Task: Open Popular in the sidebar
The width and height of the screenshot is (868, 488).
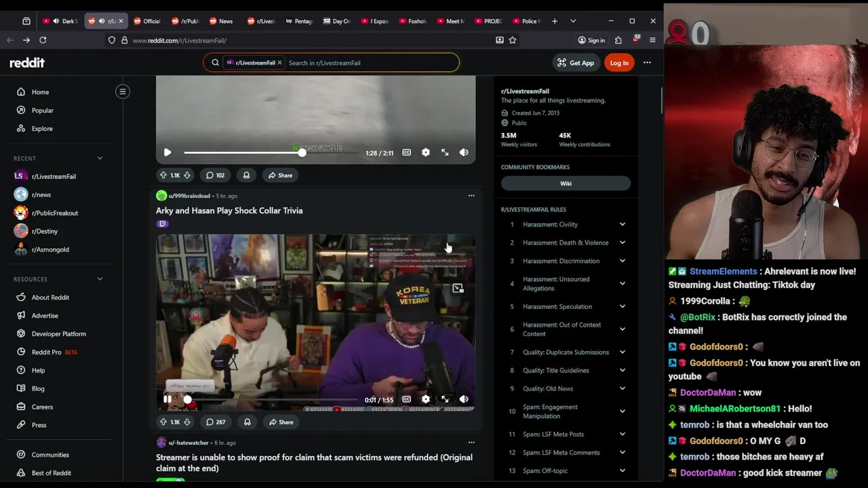Action: click(42, 110)
